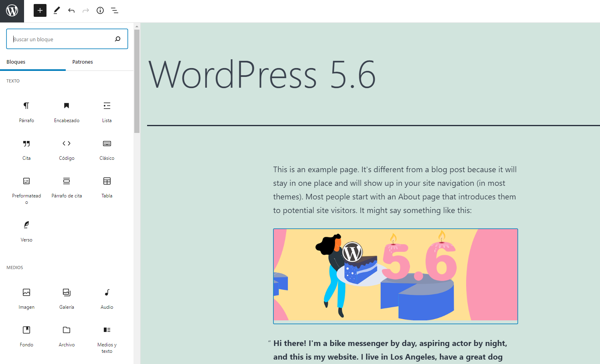600x364 pixels.
Task: Click the inserter panel scrollbar thumb
Action: coord(137,81)
